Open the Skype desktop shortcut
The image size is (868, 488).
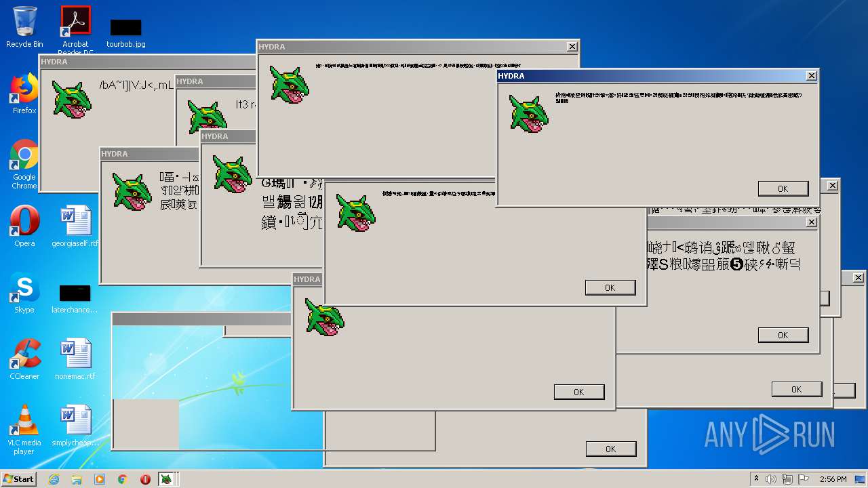(x=24, y=293)
